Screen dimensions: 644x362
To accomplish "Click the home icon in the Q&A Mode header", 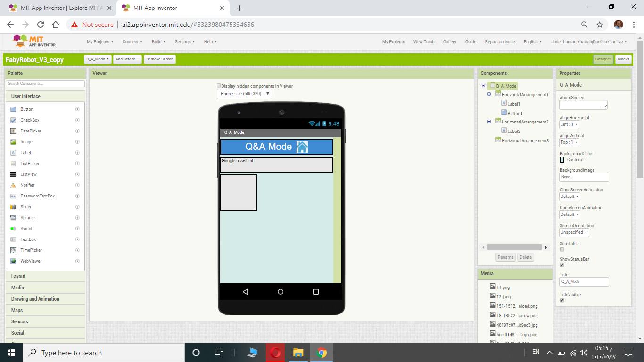I will (302, 147).
